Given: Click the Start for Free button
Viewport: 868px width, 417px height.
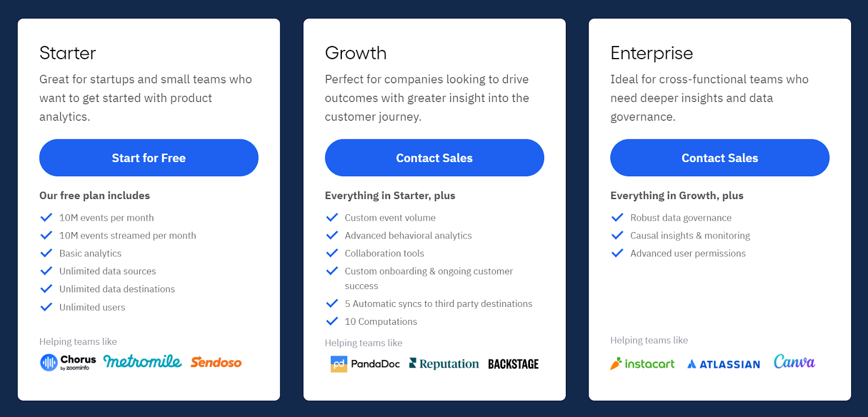Looking at the screenshot, I should [x=149, y=158].
